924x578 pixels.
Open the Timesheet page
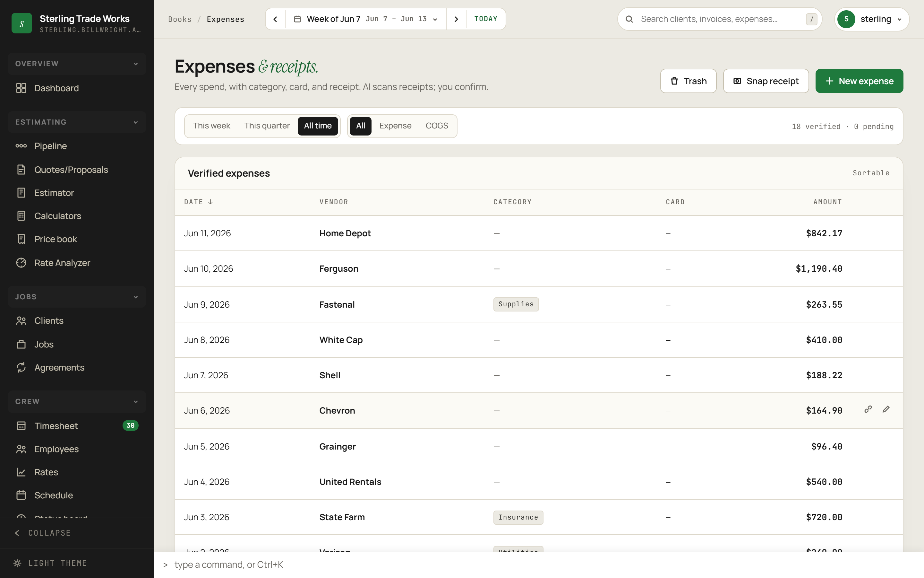pos(77,426)
